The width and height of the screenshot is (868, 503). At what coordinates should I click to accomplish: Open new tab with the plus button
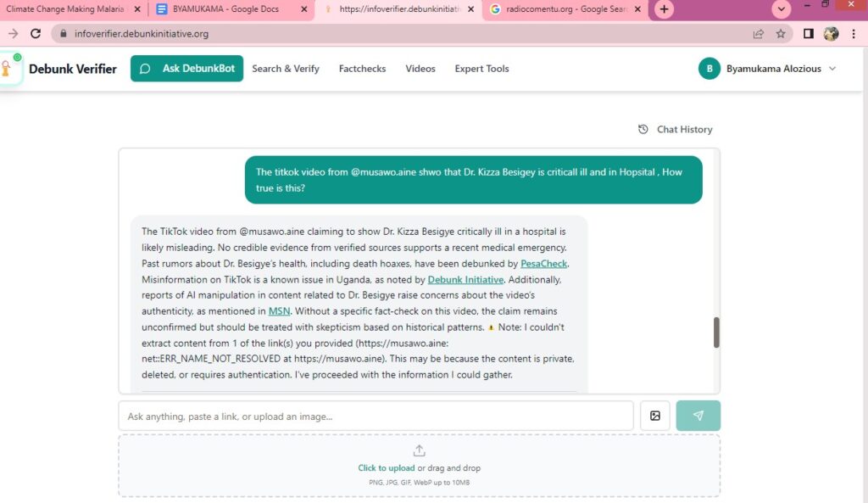665,9
